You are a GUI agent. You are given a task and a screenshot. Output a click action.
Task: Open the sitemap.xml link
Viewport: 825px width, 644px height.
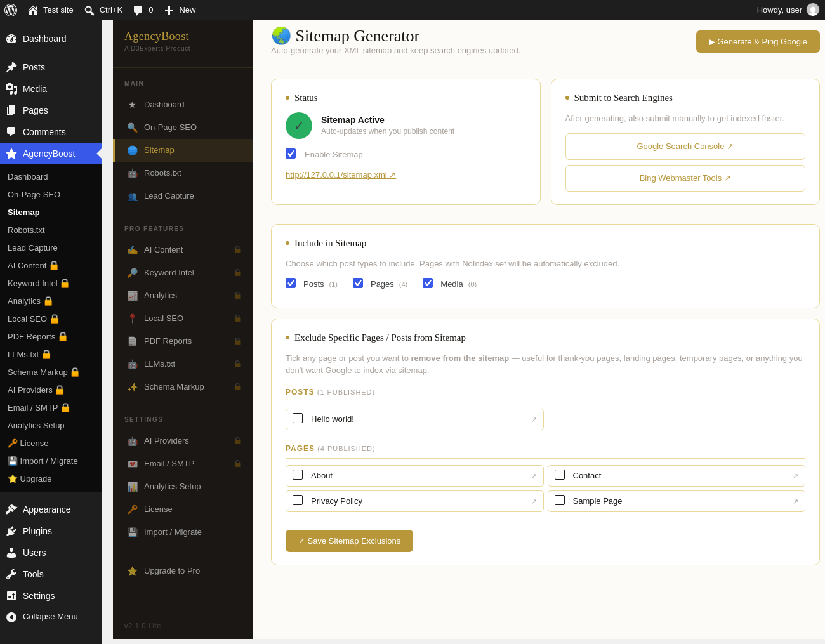pos(341,175)
